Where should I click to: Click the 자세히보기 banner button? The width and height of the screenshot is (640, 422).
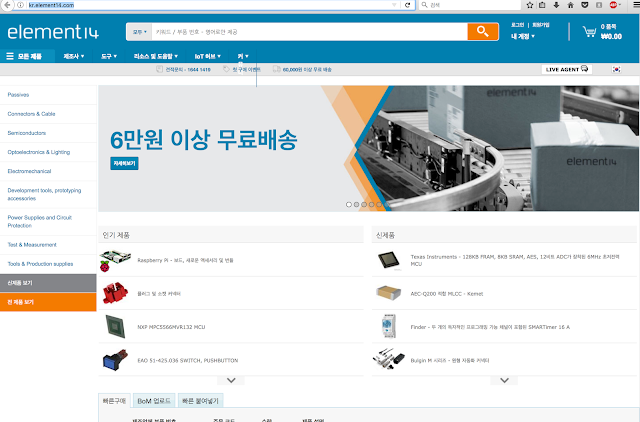124,163
